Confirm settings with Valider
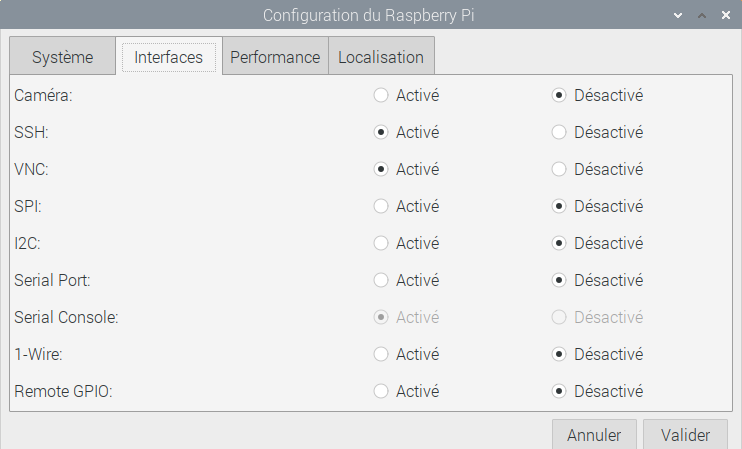The height and width of the screenshot is (449, 742). pyautogui.click(x=685, y=435)
